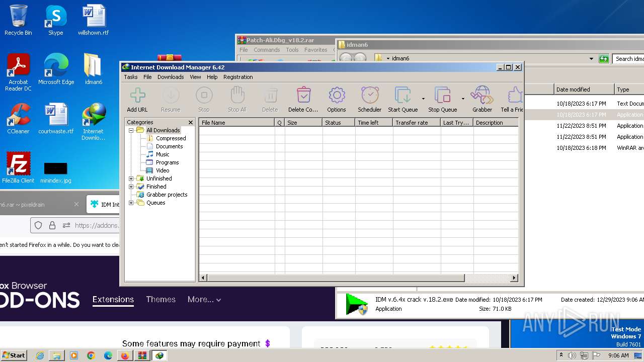Open the Tasks menu
The width and height of the screenshot is (644, 362).
pyautogui.click(x=131, y=77)
